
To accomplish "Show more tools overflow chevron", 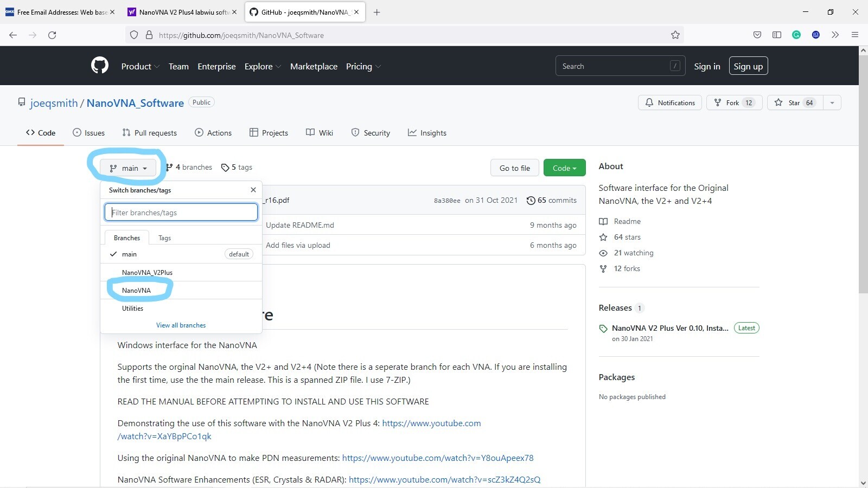I will click(x=835, y=35).
